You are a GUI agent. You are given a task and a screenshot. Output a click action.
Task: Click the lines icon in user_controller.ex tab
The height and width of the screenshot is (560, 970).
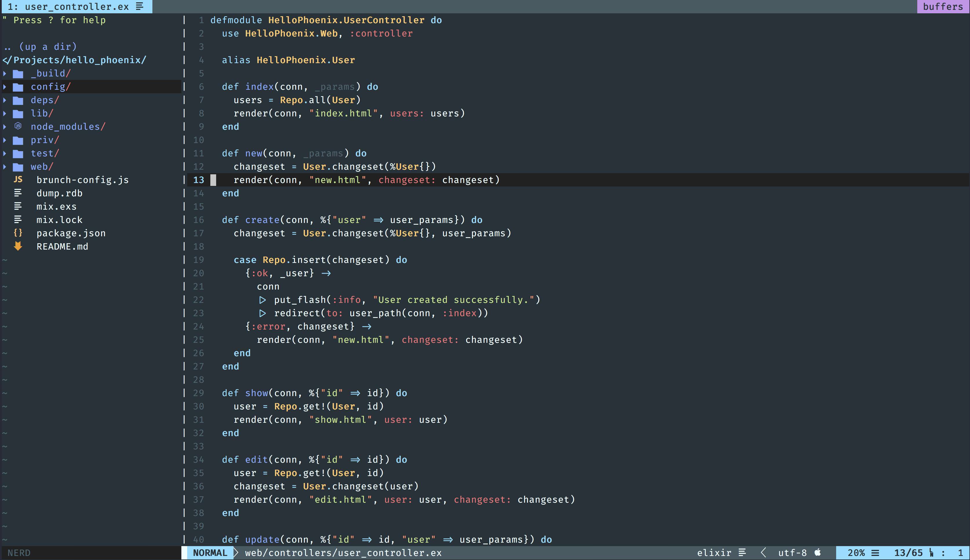pyautogui.click(x=140, y=7)
